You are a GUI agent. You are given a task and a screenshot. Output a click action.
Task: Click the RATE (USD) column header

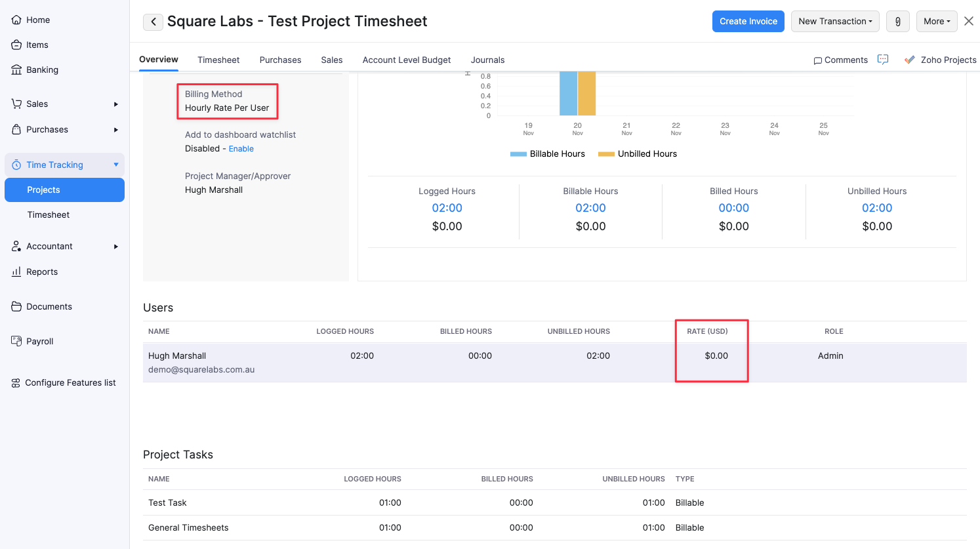pos(707,331)
